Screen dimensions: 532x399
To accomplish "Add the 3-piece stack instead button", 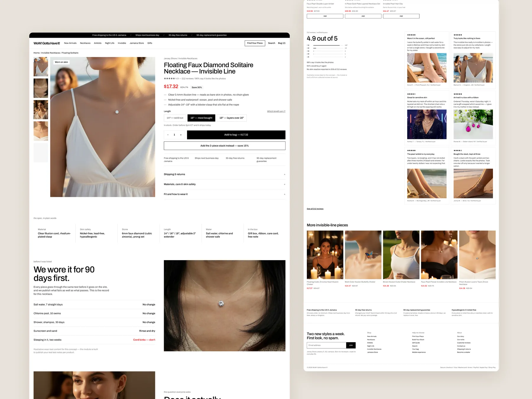I will pos(225,146).
